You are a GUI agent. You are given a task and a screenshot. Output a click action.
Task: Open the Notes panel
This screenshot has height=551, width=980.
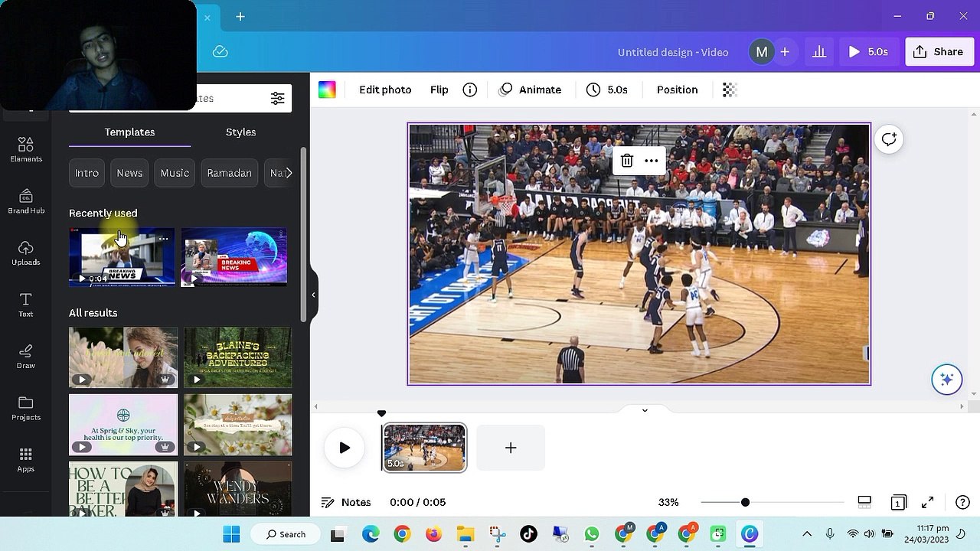tap(346, 502)
